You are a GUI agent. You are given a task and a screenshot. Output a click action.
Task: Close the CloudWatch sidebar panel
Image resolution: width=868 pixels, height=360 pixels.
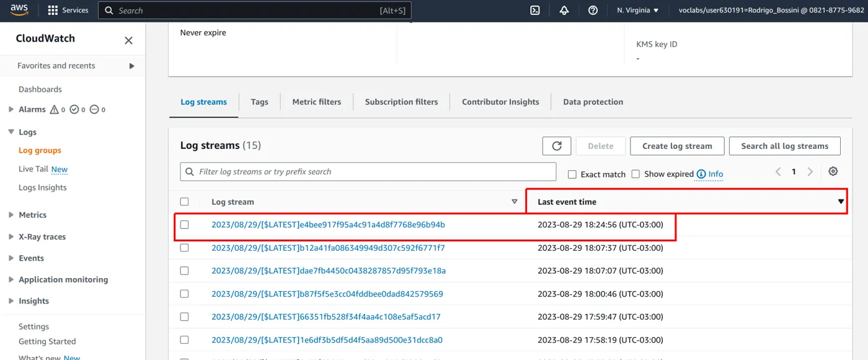pyautogui.click(x=128, y=40)
